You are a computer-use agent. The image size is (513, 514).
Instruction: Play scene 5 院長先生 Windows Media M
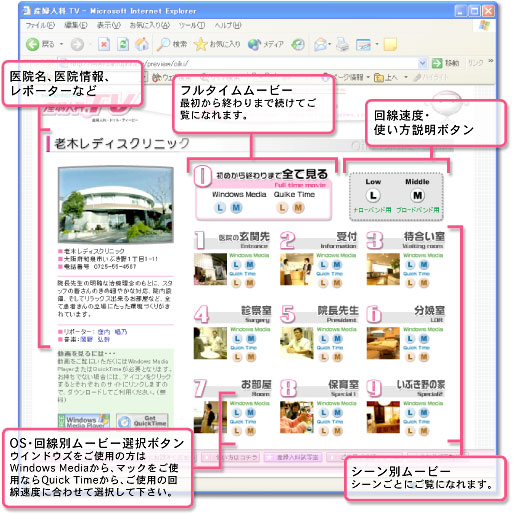(337, 339)
